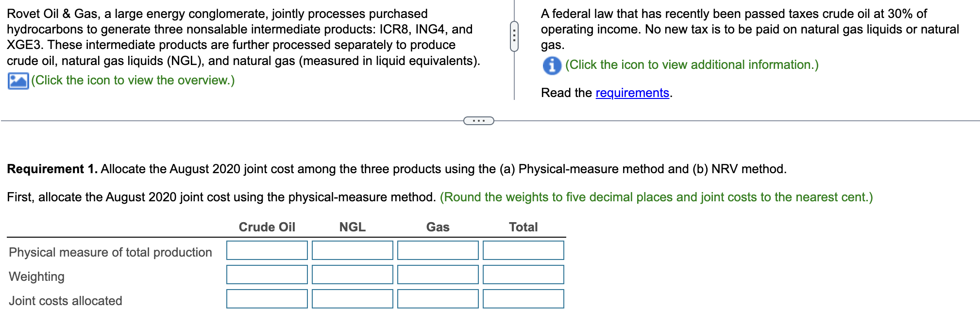The width and height of the screenshot is (980, 324).
Task: Click the Gas physical measure input field
Action: pos(437,250)
